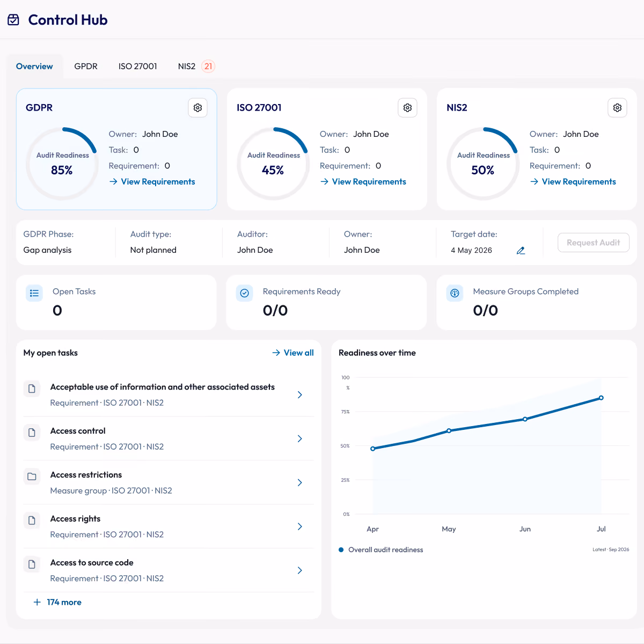Click the Overall audit readiness legend dot
This screenshot has width=644, height=644.
point(341,550)
